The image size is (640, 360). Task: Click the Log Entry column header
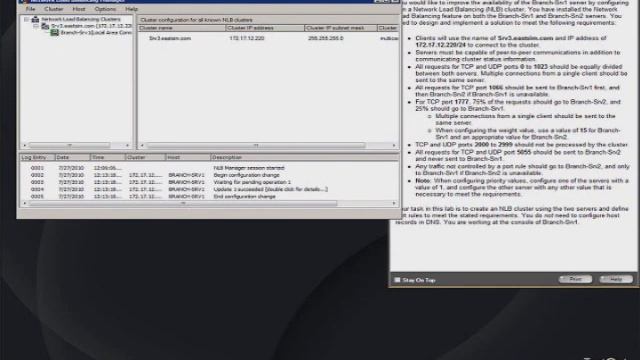(x=38, y=157)
